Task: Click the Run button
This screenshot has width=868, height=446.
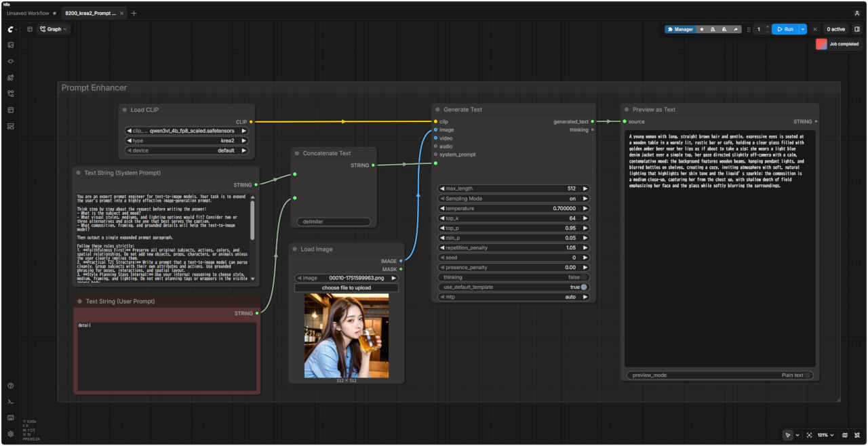Action: [x=785, y=29]
